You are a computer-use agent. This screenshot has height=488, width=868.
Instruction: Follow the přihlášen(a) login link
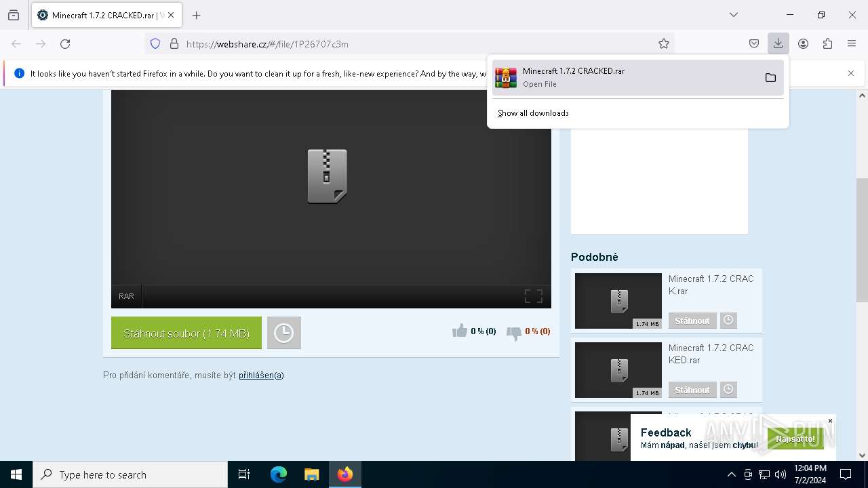[x=261, y=375]
